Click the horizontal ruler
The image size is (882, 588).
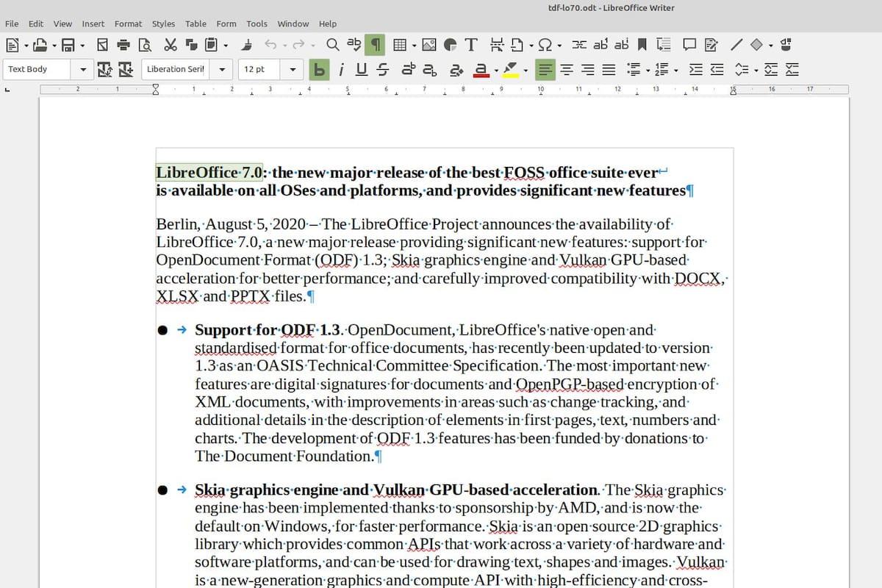(445, 89)
